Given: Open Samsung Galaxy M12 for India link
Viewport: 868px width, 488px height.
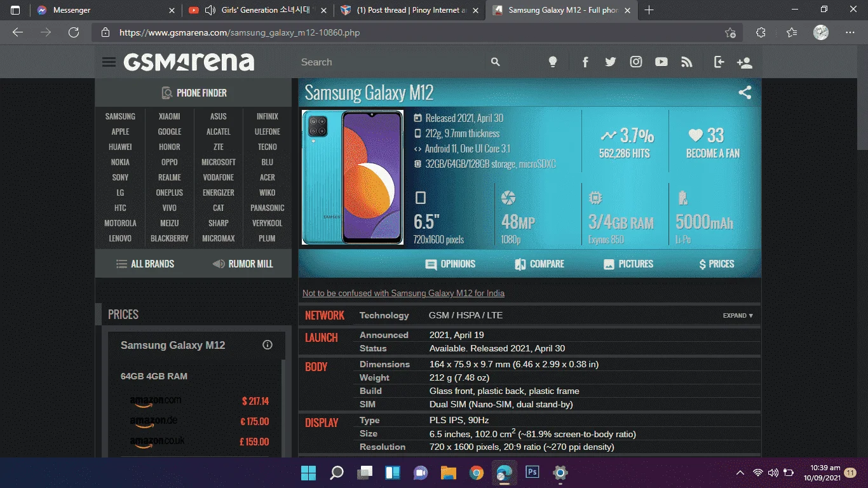Looking at the screenshot, I should pos(403,294).
